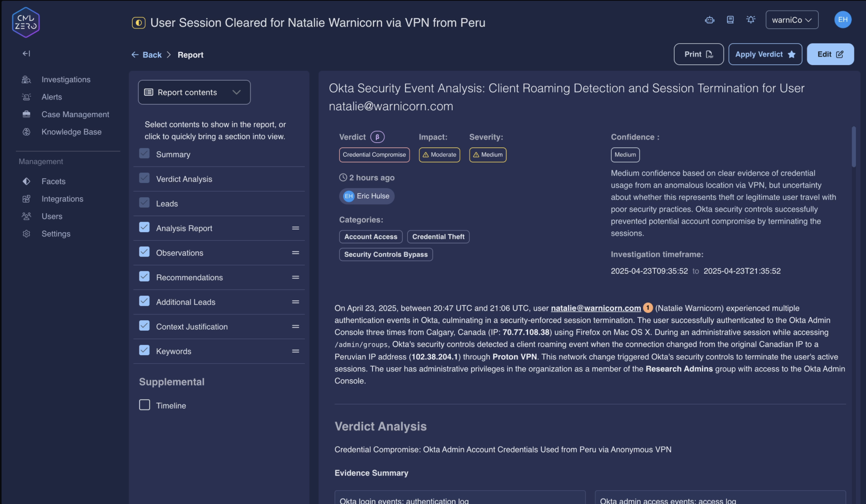This screenshot has height=504, width=866.
Task: Click the notifications bell icon
Action: pyautogui.click(x=751, y=20)
